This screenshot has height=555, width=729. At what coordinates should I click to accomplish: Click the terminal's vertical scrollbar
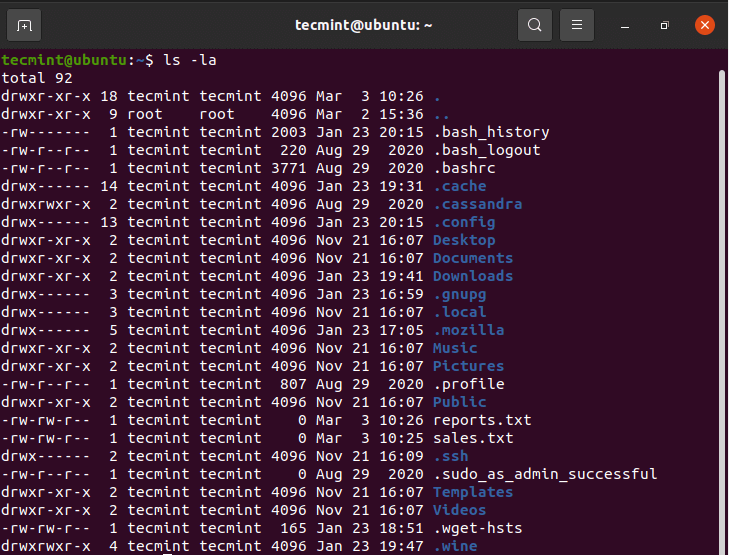click(721, 300)
